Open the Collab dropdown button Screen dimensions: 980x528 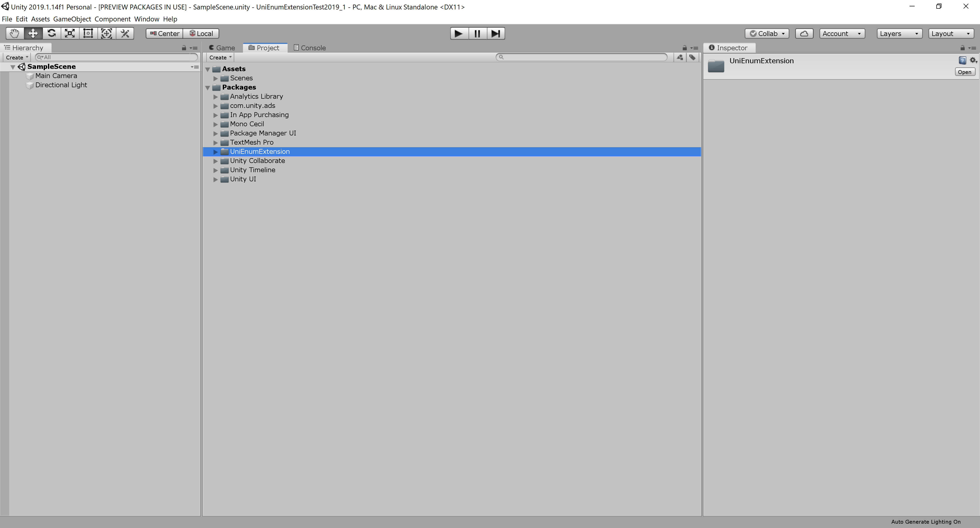click(767, 33)
